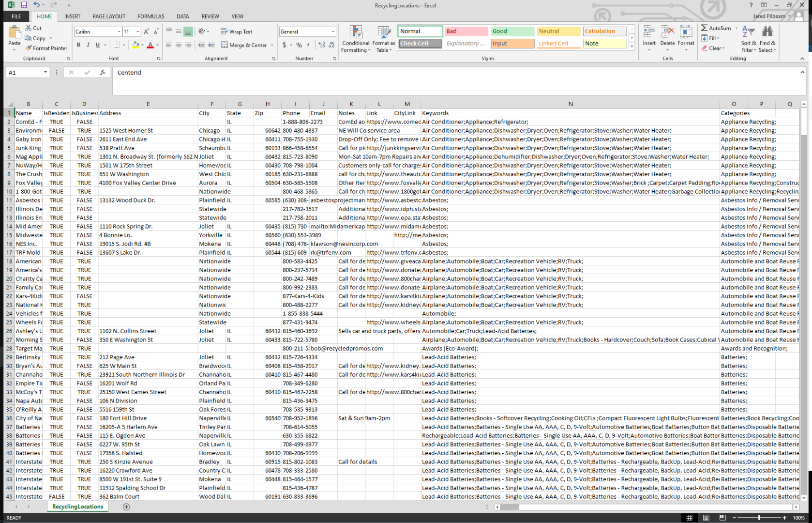
Task: Click the Decrease Indent icon
Action: 202,45
